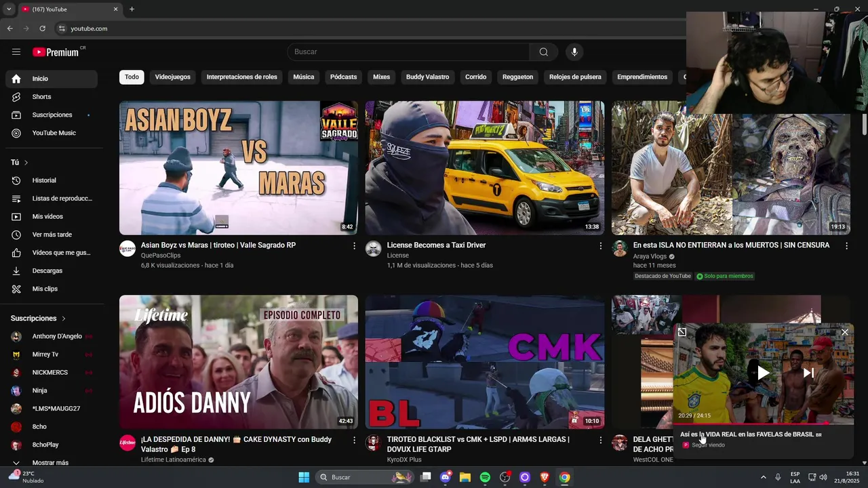View site information icon in address bar
This screenshot has height=488, width=868.
click(x=62, y=28)
